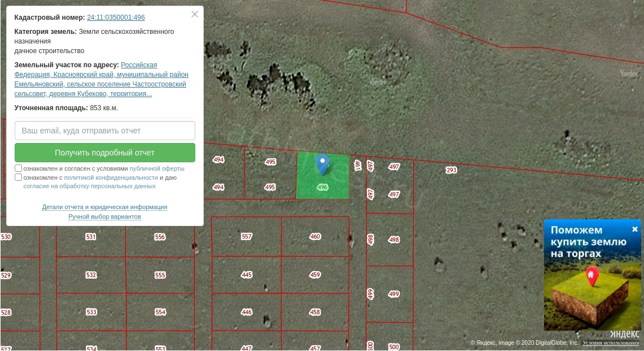Image resolution: width=644 pixels, height=351 pixels.
Task: Open the personal data processing consent link
Action: [89, 186]
